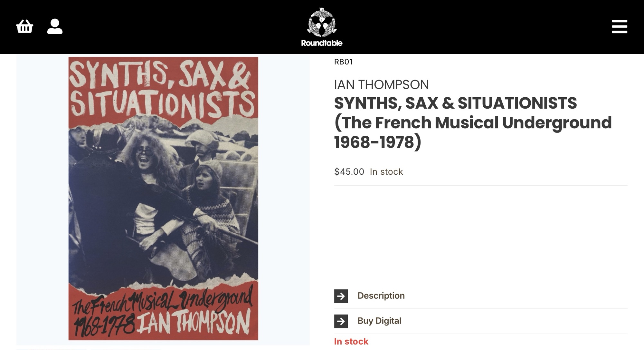Click the French Musical Underground subtitle line

tap(473, 123)
